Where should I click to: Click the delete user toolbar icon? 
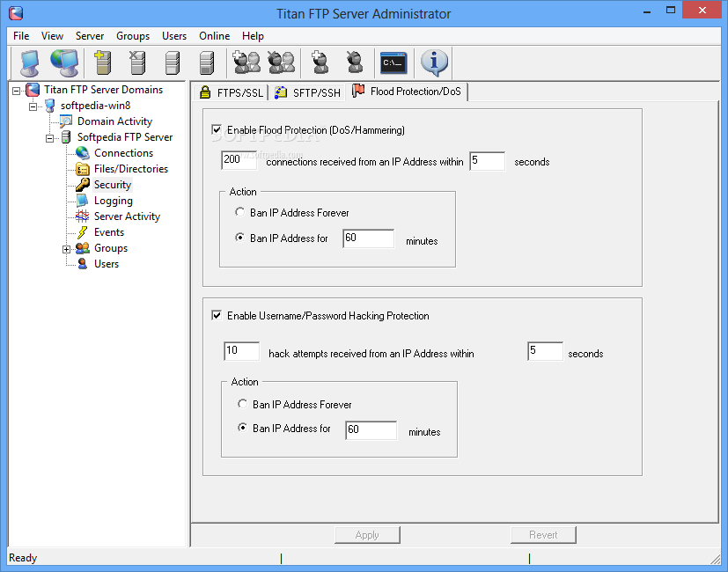[x=355, y=62]
